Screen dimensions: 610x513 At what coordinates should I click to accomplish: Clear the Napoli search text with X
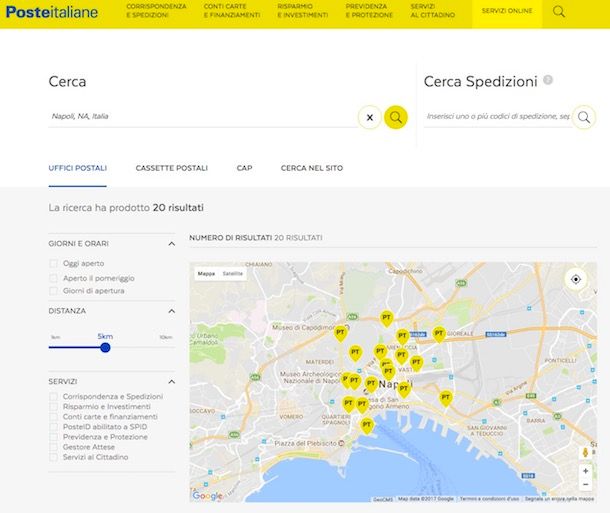click(x=369, y=117)
